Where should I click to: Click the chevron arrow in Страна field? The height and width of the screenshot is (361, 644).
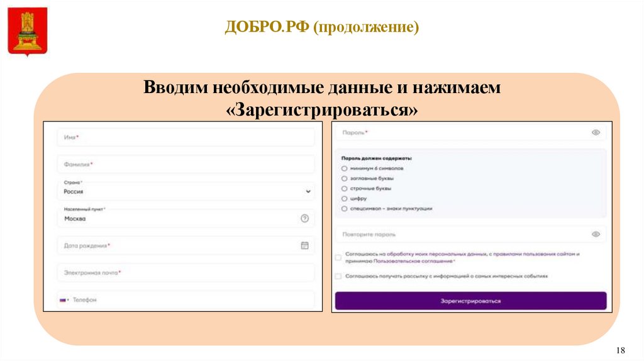point(308,191)
